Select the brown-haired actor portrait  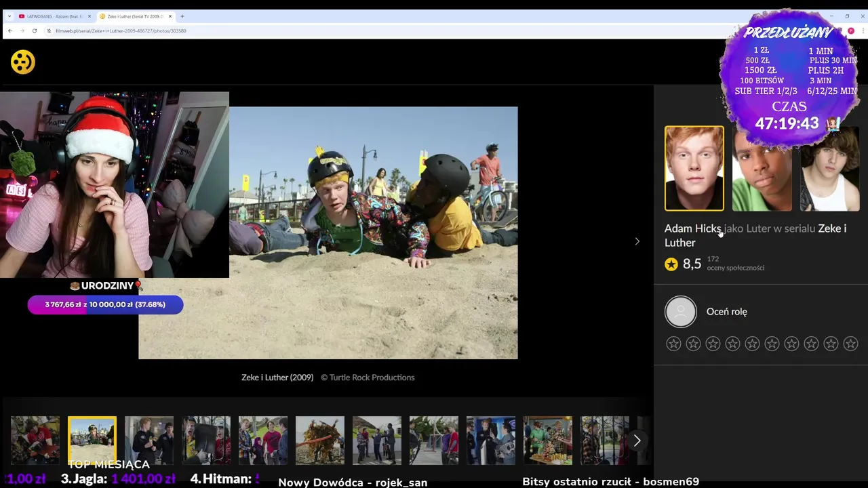(x=829, y=169)
